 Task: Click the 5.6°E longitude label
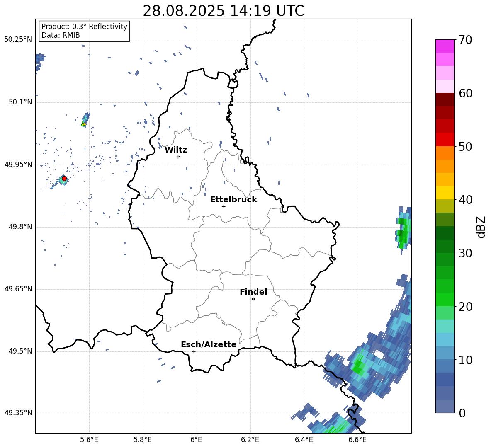(x=89, y=440)
